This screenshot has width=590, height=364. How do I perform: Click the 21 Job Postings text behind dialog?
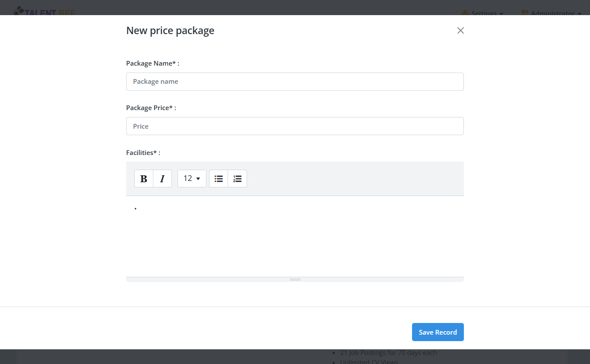tap(388, 353)
